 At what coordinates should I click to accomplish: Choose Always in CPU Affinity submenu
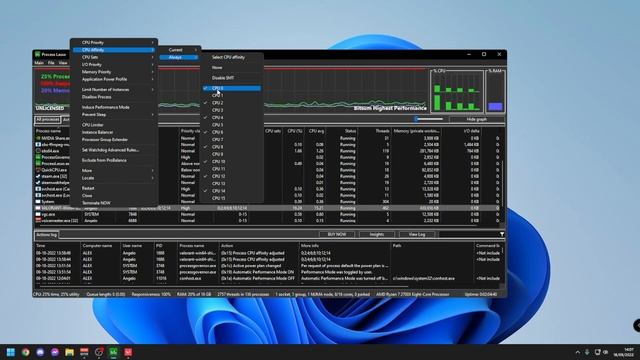(x=179, y=57)
